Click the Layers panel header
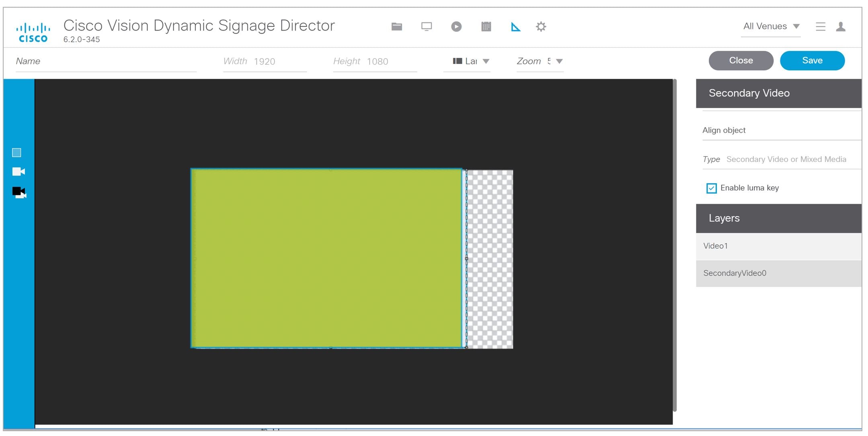The width and height of the screenshot is (868, 436). pyautogui.click(x=778, y=218)
